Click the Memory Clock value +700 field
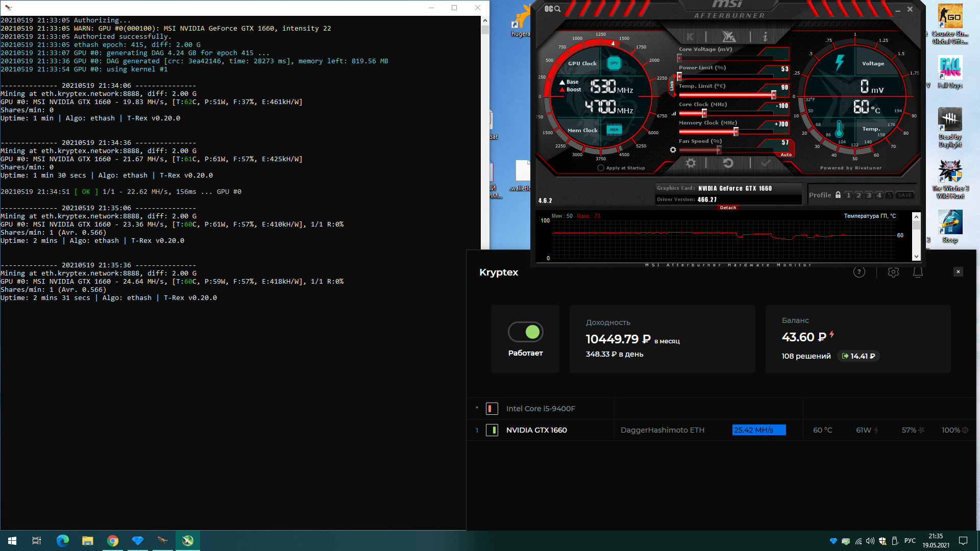Viewport: 980px width, 551px height. 781,124
